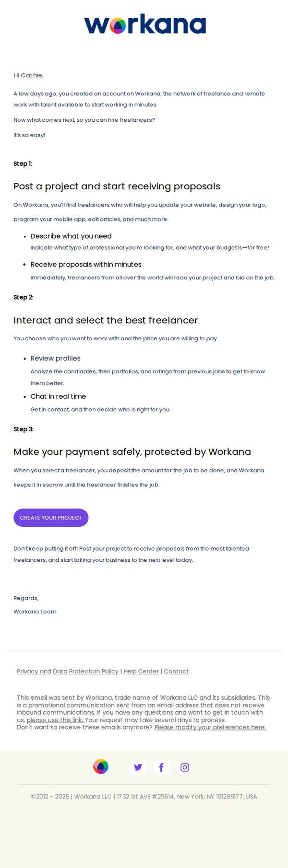Click 'Make your payment safely' heading
The height and width of the screenshot is (868, 288).
[132, 452]
